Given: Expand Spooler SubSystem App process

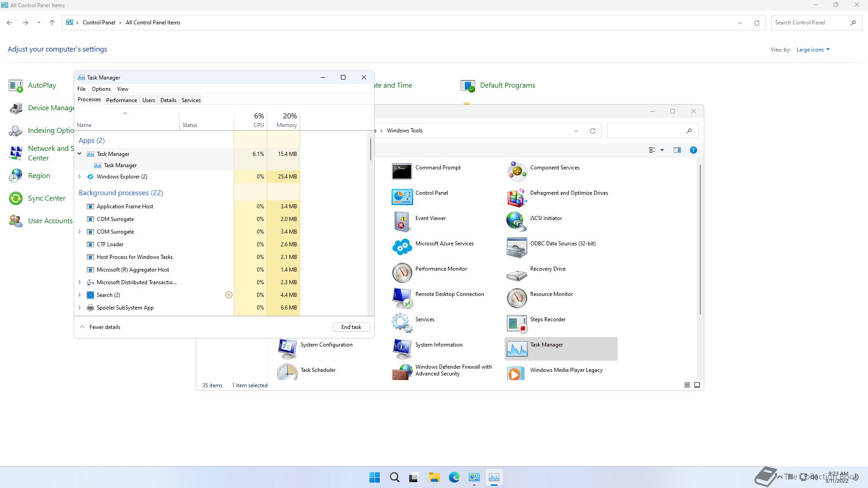Looking at the screenshot, I should pos(80,307).
